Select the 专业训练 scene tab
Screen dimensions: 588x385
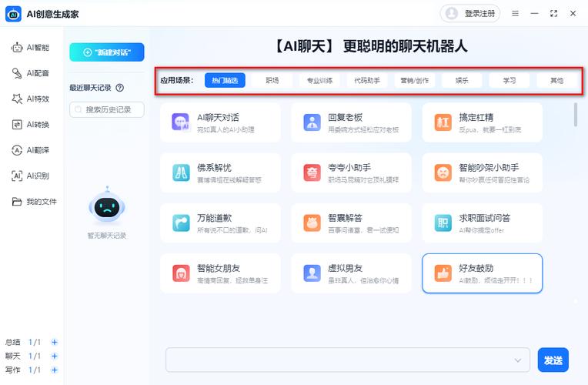point(319,80)
